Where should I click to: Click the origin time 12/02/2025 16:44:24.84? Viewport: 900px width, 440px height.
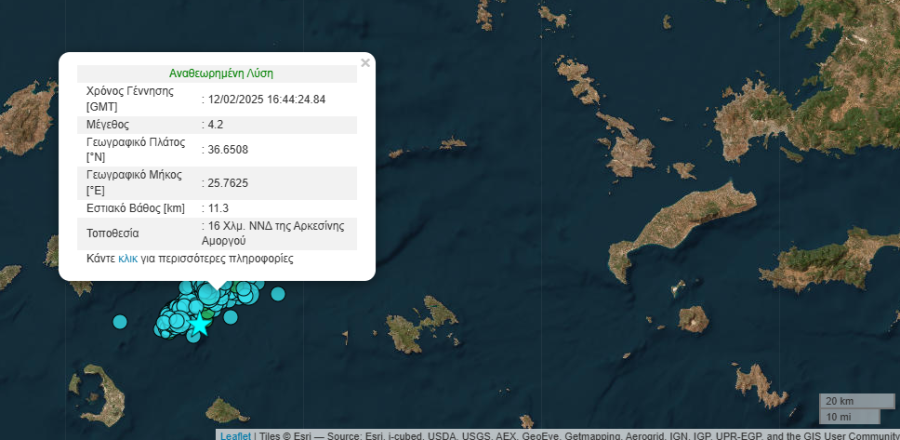coord(267,99)
